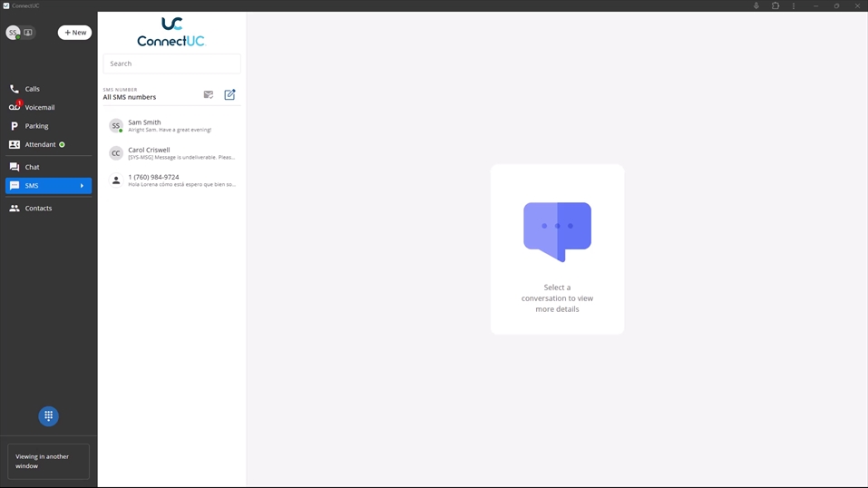
Task: Click the screen icon beside the avatar
Action: [x=28, y=33]
